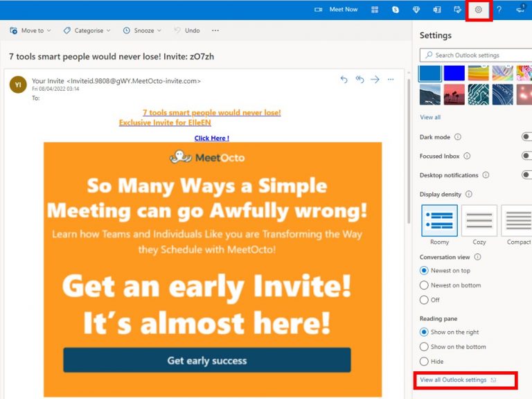Choose the rainbow stripes theme swatch
532x399 pixels.
(479, 73)
